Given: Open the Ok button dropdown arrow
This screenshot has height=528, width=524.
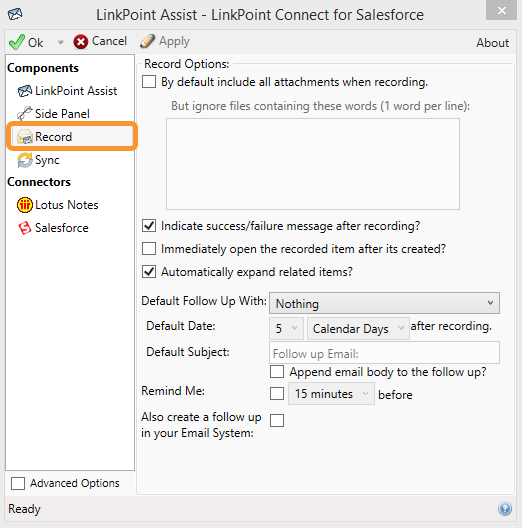Looking at the screenshot, I should pyautogui.click(x=60, y=42).
